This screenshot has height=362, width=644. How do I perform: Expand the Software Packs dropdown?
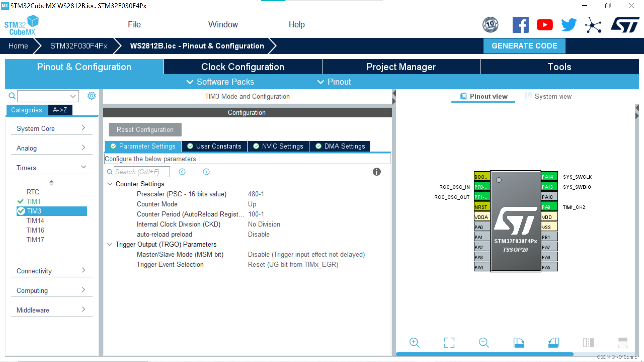click(220, 82)
